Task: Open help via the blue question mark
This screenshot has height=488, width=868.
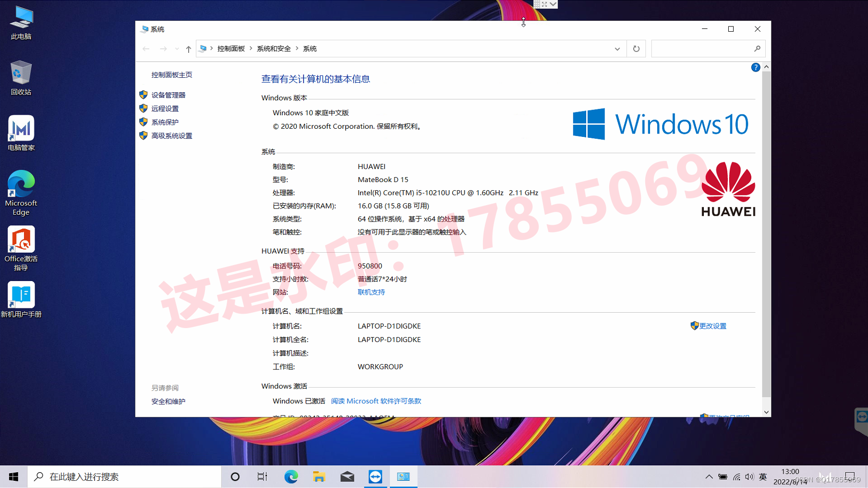Action: tap(756, 67)
